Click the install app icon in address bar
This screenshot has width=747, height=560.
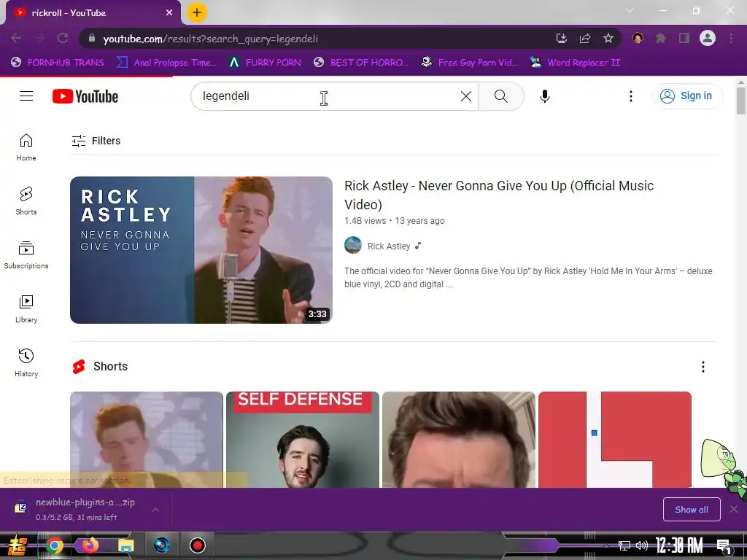click(562, 39)
